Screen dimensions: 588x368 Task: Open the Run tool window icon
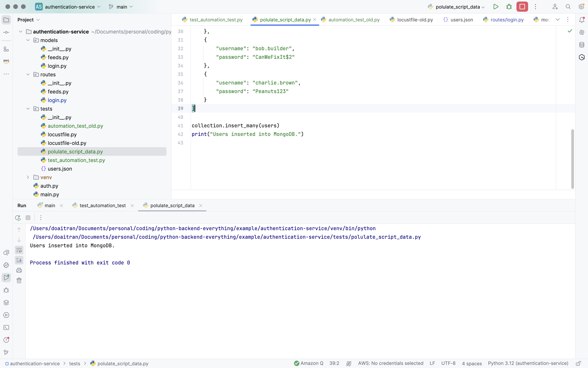coord(6,278)
